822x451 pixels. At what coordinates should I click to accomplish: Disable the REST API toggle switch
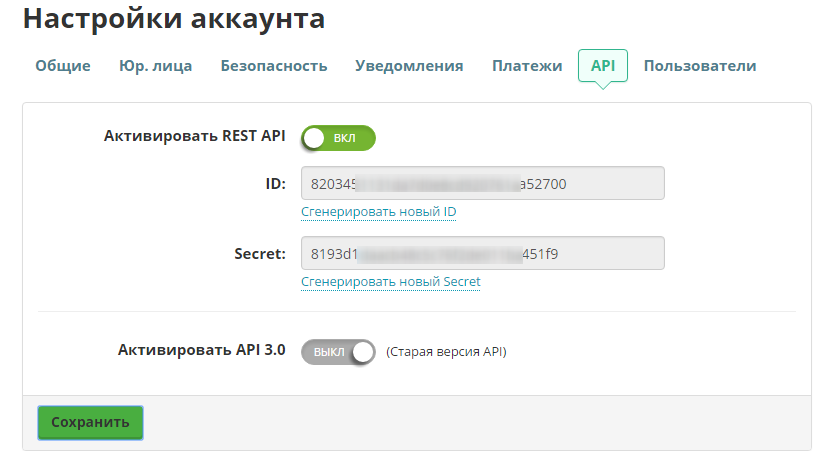(x=338, y=138)
